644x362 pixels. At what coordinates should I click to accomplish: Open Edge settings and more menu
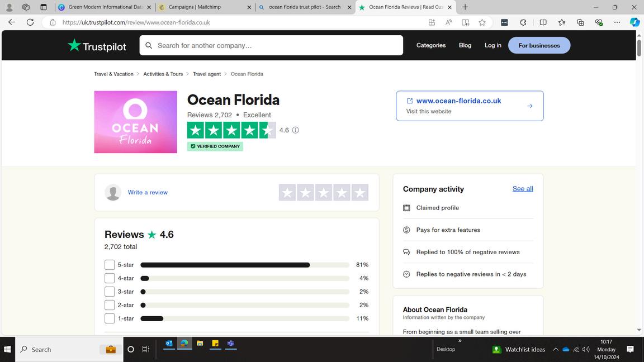coord(617,22)
